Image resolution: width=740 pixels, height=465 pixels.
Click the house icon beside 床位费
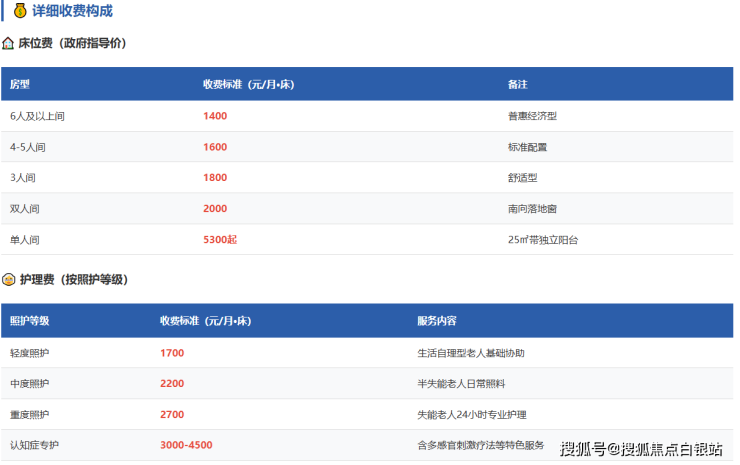[8, 43]
